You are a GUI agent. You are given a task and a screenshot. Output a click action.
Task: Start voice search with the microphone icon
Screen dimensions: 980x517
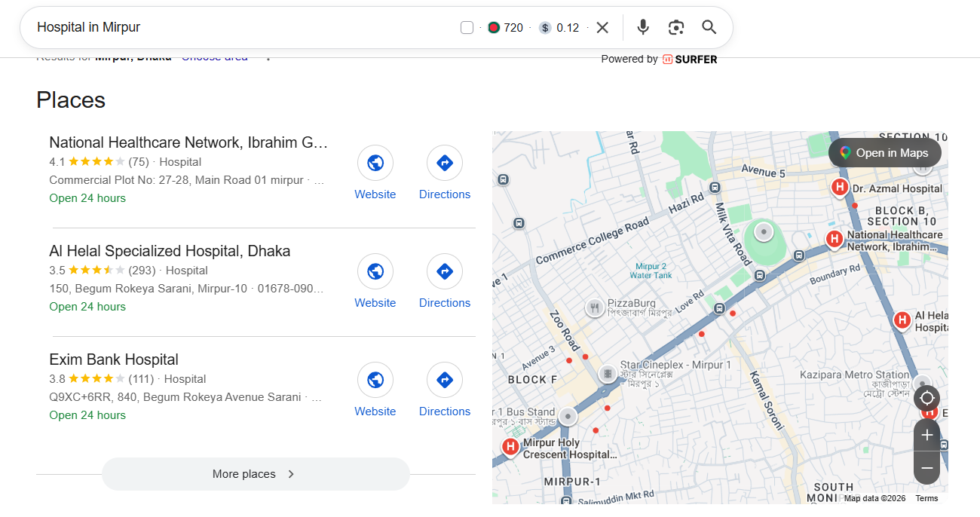click(642, 27)
